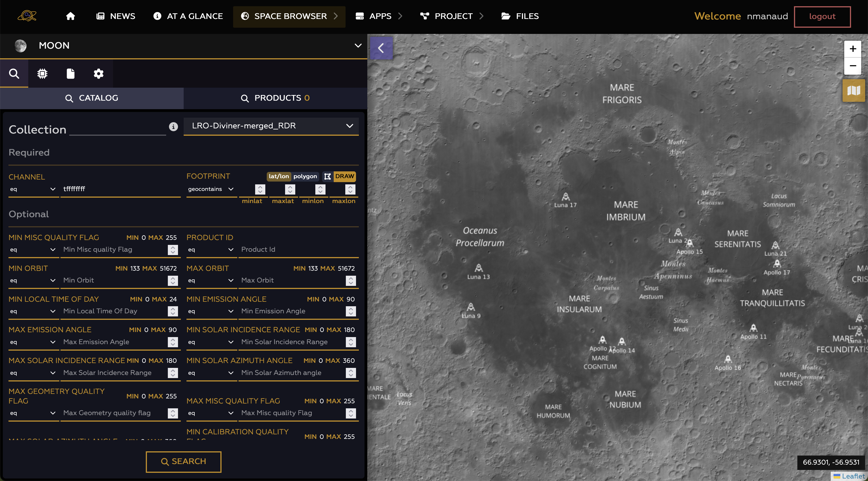Viewport: 868px width, 481px height.
Task: Click the Luna 13 lander marker
Action: 478,268
